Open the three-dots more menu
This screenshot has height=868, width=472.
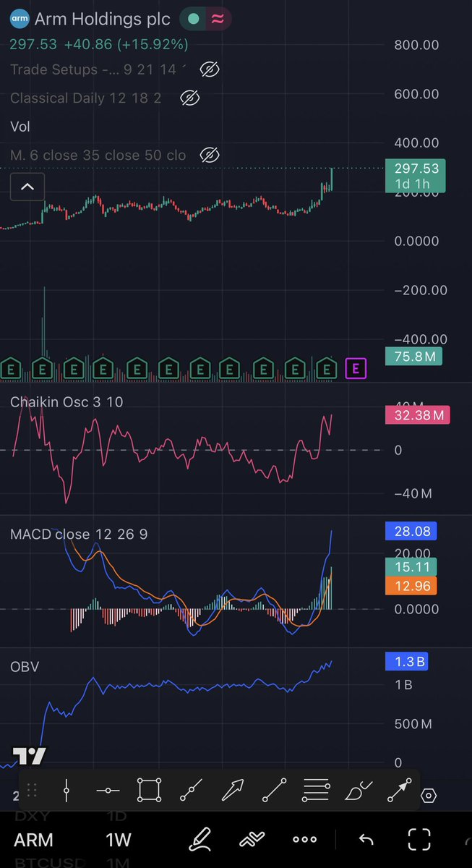coord(304,840)
